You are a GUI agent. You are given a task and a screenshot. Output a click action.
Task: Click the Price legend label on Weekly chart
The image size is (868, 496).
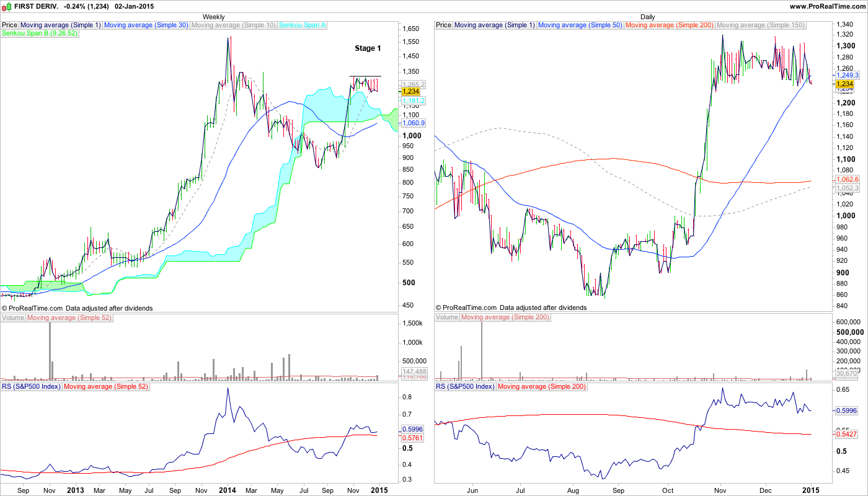click(10, 25)
